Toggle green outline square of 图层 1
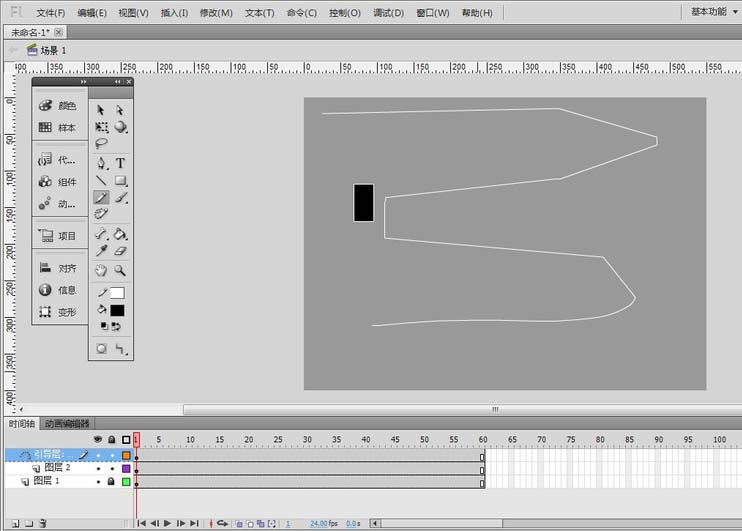The image size is (742, 531). (x=126, y=482)
